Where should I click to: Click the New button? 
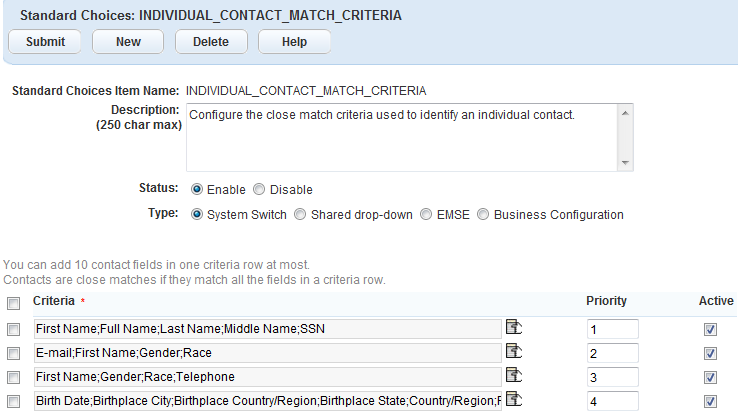pos(128,42)
